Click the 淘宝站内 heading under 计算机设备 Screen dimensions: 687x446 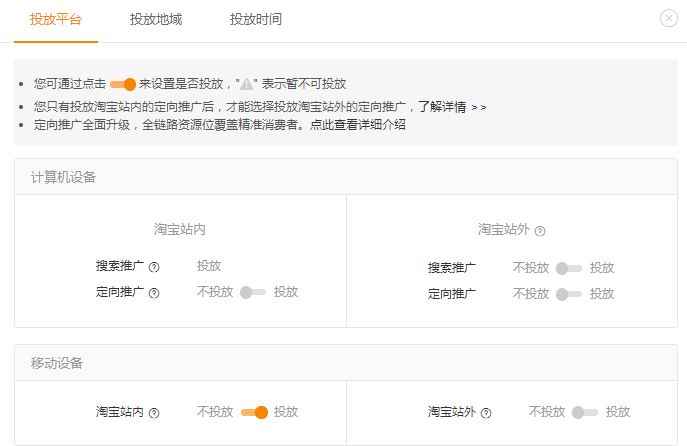pos(180,229)
